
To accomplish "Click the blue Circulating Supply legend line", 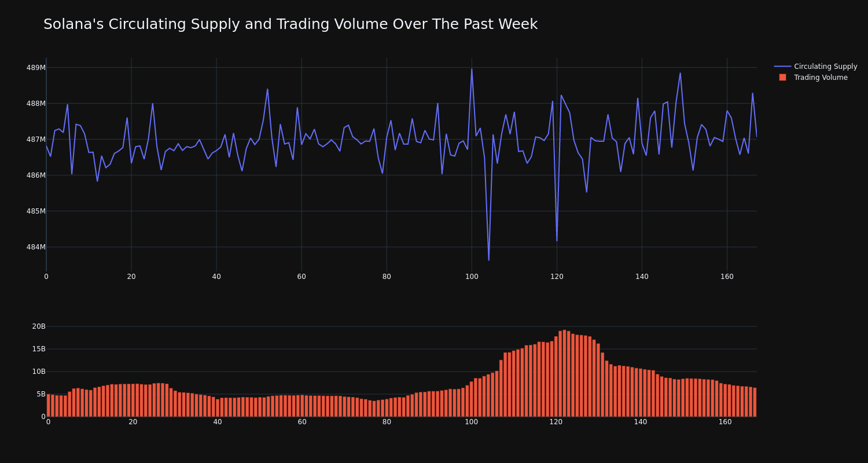I will [782, 67].
